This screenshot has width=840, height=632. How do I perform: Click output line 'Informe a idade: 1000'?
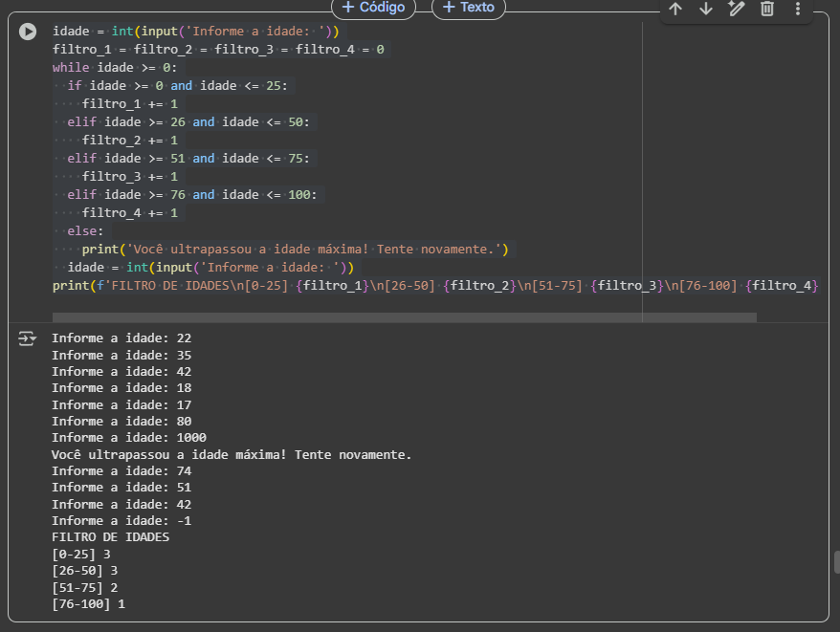(x=128, y=438)
